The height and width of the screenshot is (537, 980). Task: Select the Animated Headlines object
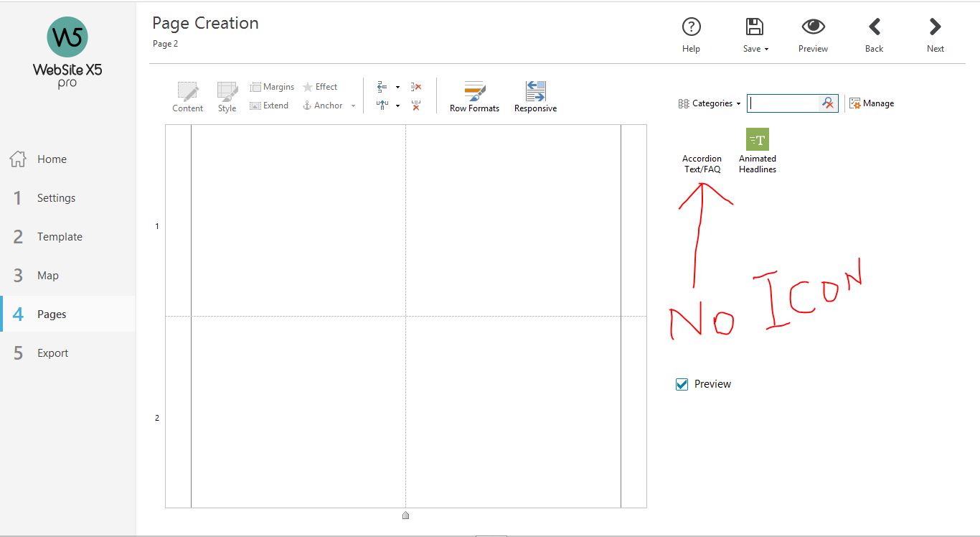[x=758, y=151]
